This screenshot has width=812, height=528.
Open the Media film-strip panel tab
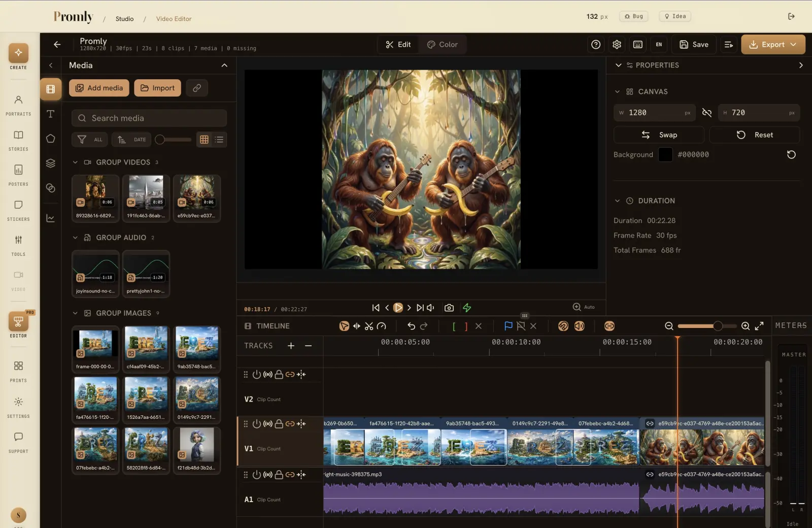click(51, 89)
